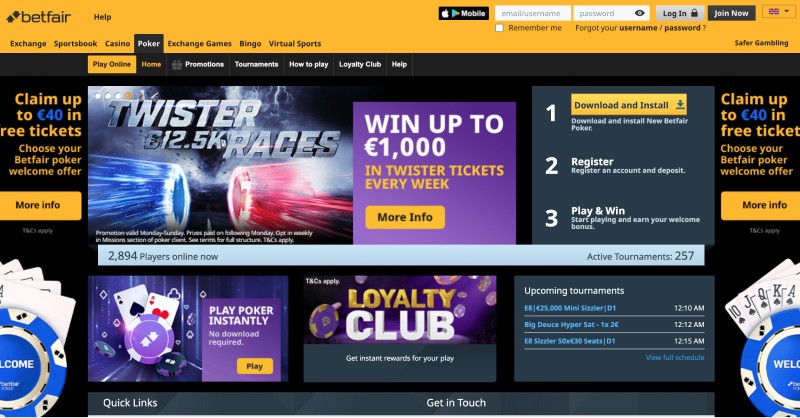Open the Loyalty Club menu item
This screenshot has height=418, width=800.
pyautogui.click(x=360, y=64)
